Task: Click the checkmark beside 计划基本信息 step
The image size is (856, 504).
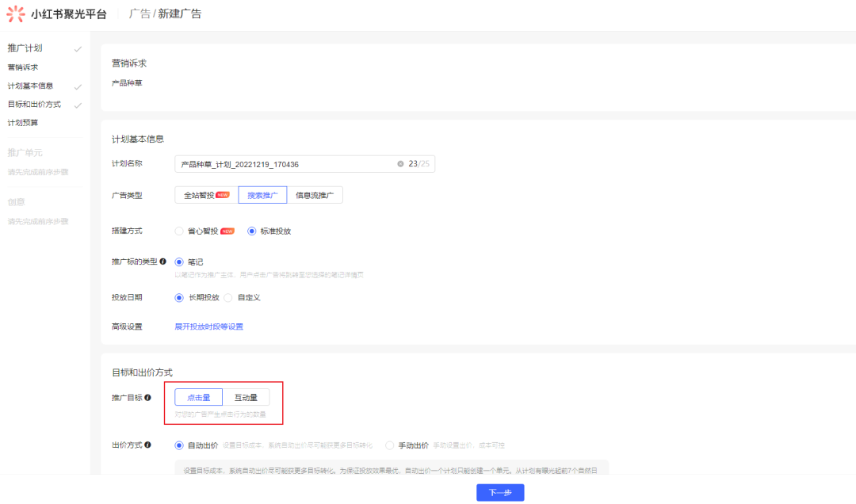Action: [77, 87]
